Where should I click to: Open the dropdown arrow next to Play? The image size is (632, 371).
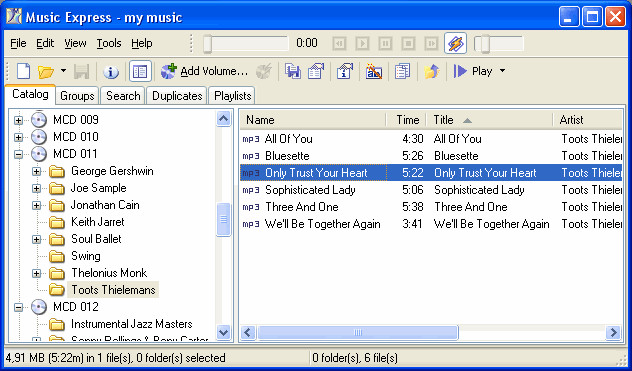[502, 71]
